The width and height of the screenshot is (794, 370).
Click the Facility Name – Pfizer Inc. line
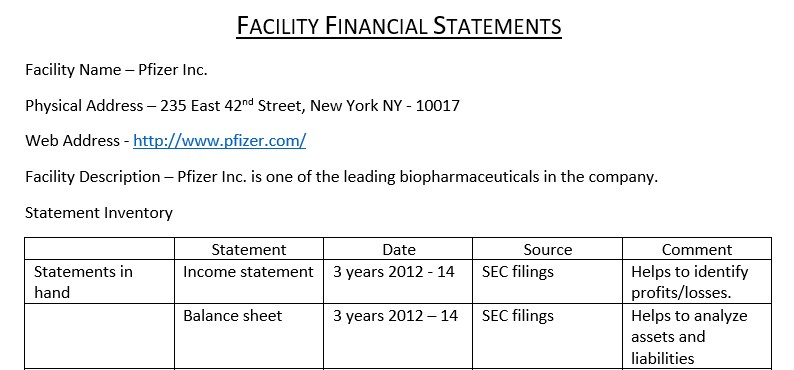(x=116, y=69)
